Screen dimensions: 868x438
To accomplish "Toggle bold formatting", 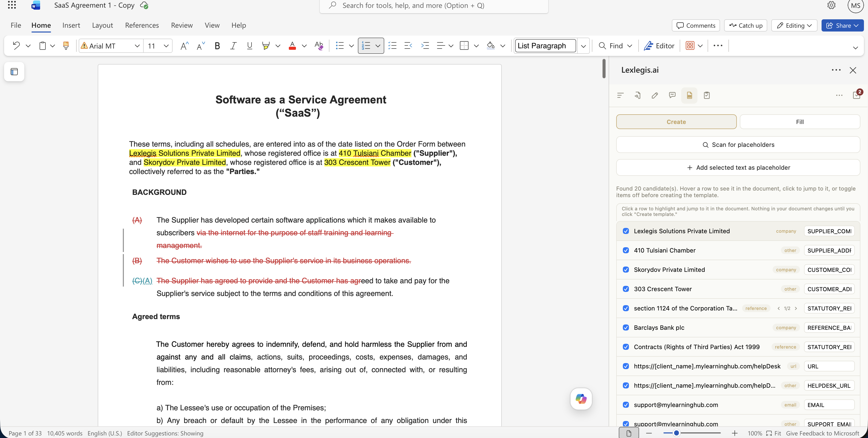I will pos(217,45).
